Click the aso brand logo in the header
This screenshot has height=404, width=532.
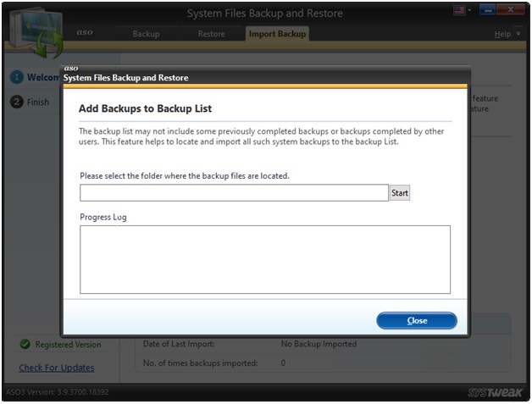tap(86, 33)
